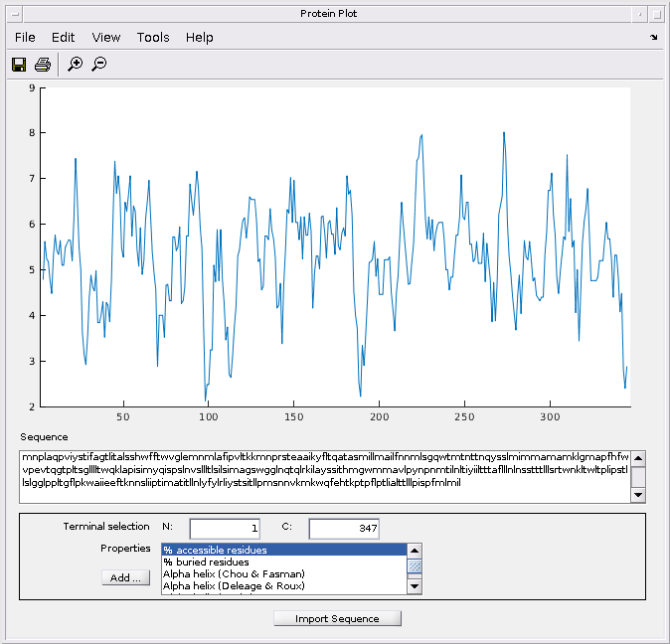Click the Properties list scrollbar thumb
670x644 pixels.
(416, 565)
